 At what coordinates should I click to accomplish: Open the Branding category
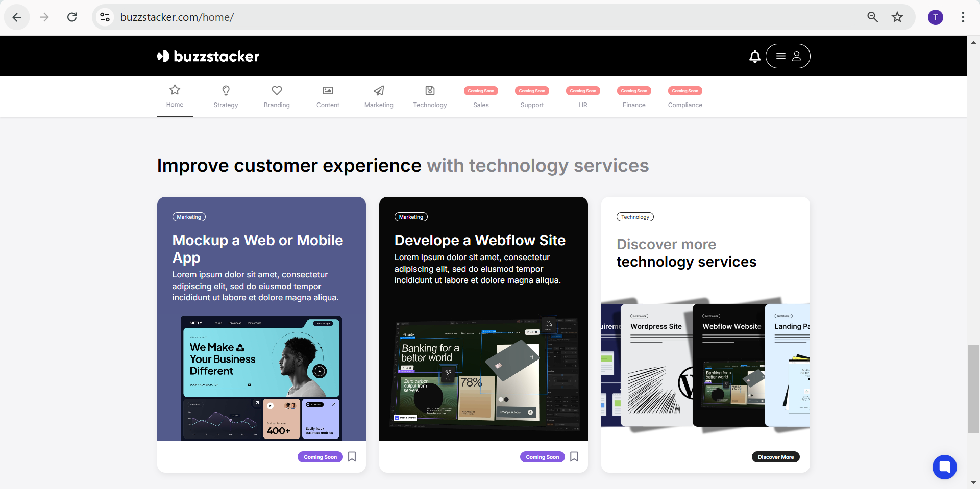click(277, 97)
